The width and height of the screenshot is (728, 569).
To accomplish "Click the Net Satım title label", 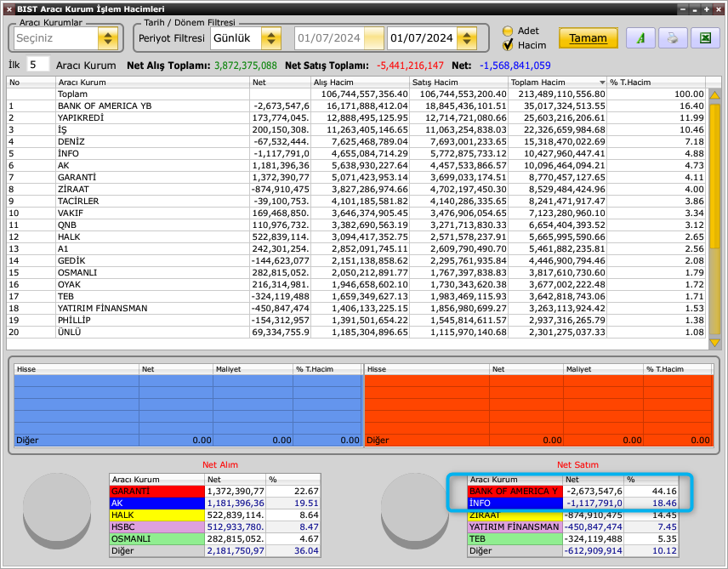I will pyautogui.click(x=577, y=464).
